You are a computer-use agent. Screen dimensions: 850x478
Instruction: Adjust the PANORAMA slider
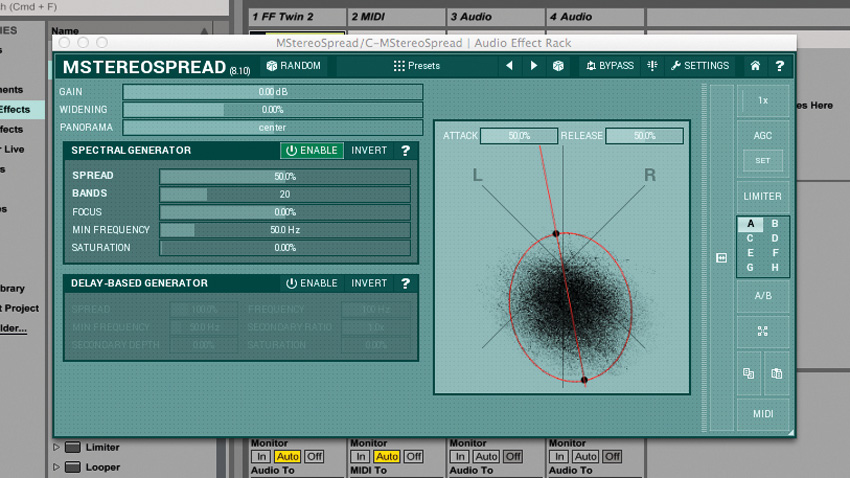click(273, 127)
